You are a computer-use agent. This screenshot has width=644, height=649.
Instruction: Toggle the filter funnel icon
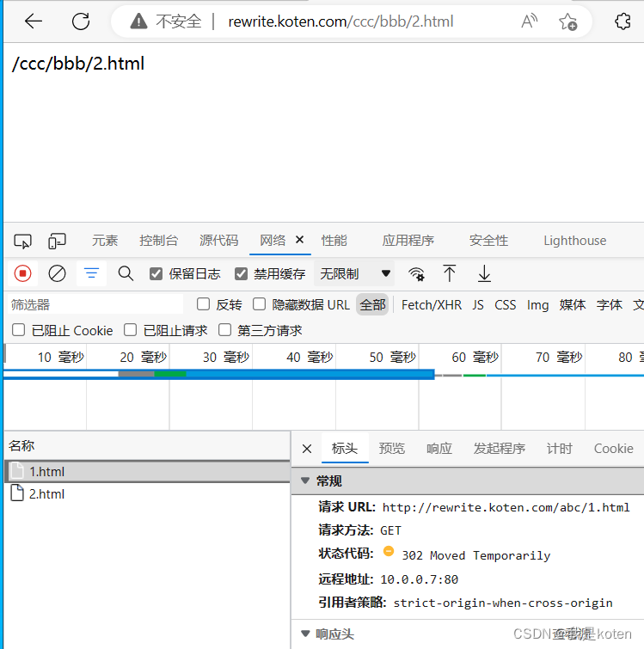point(91,273)
